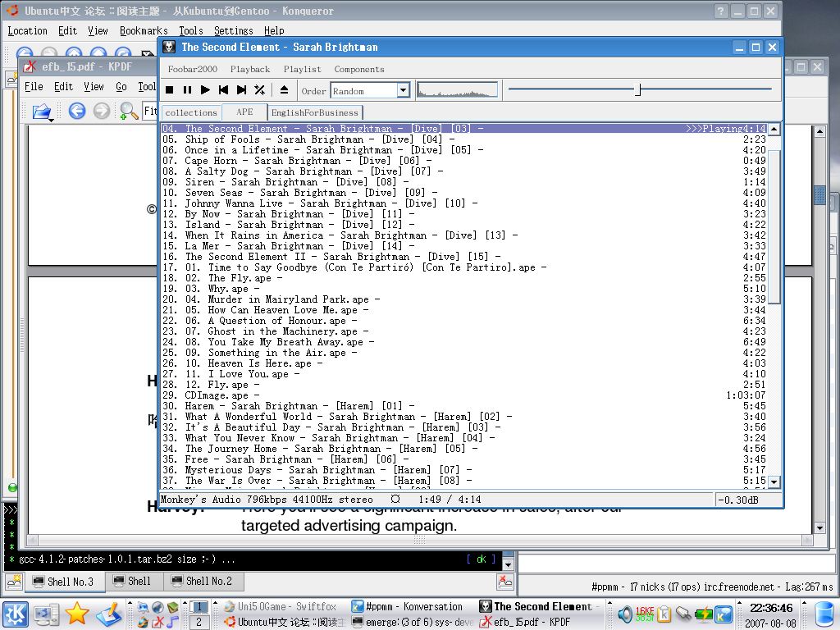Open the Playlist menu
The width and height of the screenshot is (840, 630).
point(302,69)
